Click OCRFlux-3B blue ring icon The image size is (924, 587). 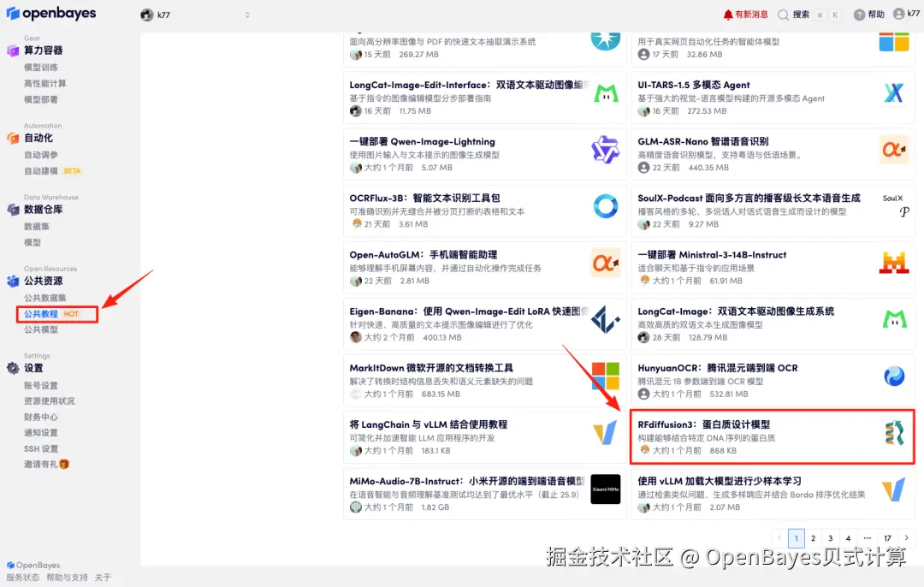[x=605, y=206]
